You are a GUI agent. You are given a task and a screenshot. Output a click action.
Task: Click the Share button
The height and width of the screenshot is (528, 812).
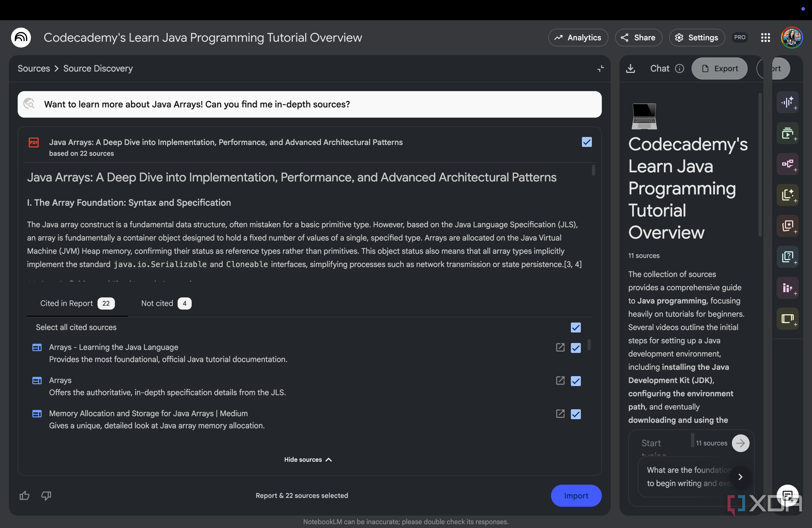[638, 38]
